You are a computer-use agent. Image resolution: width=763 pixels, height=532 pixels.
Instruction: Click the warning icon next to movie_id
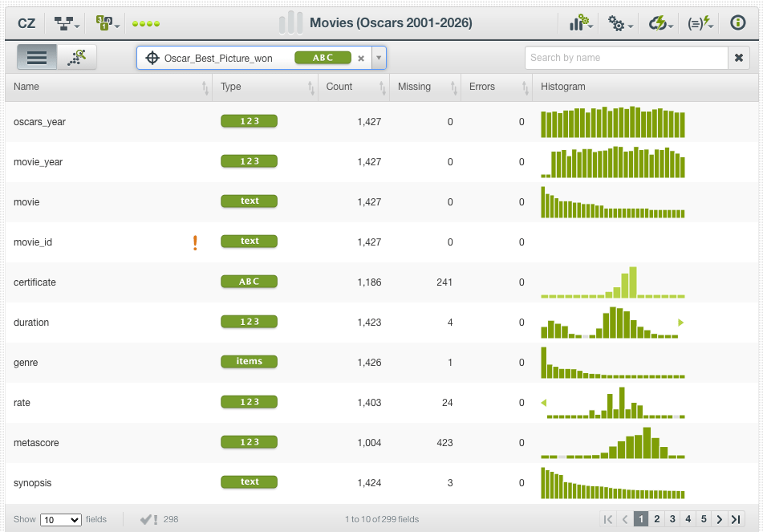[195, 242]
